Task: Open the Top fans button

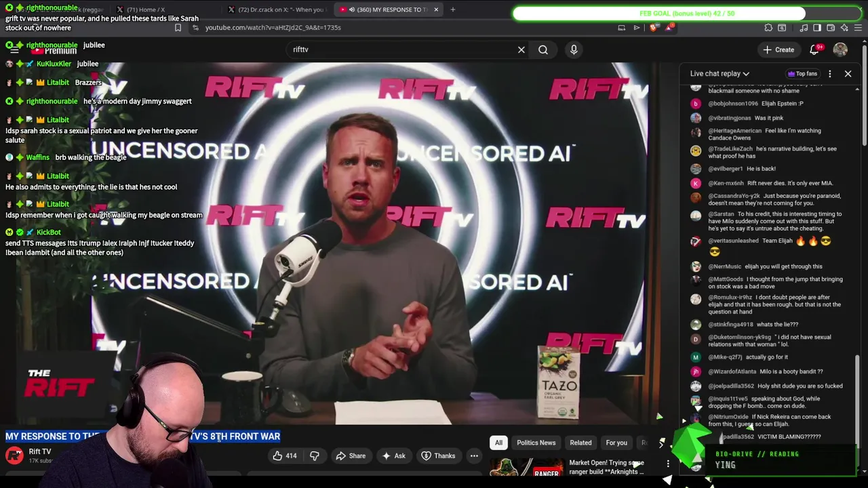Action: [x=802, y=73]
